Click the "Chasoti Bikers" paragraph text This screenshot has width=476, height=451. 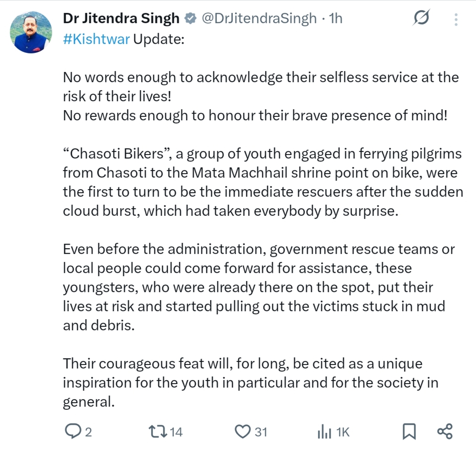[x=263, y=182]
